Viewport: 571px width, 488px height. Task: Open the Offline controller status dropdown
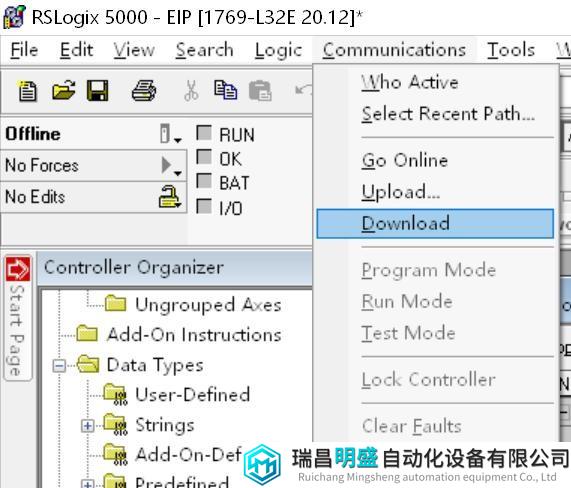178,140
